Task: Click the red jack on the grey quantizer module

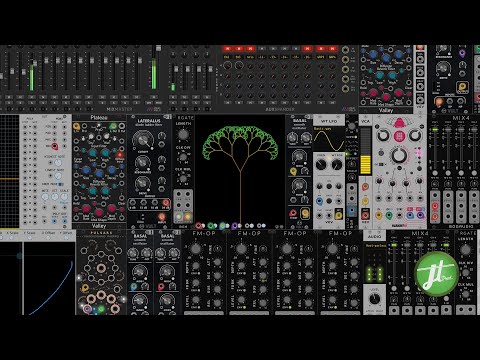Action: pos(54,146)
